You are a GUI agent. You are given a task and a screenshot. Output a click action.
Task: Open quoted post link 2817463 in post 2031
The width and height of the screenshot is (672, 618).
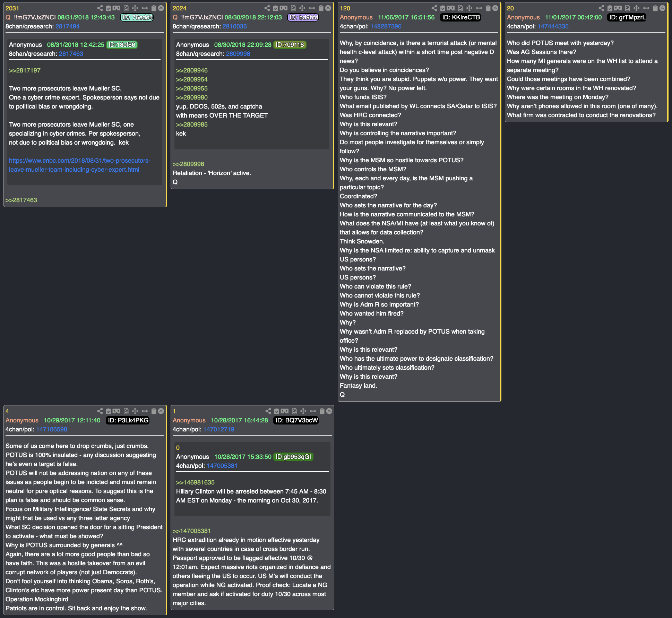click(71, 54)
